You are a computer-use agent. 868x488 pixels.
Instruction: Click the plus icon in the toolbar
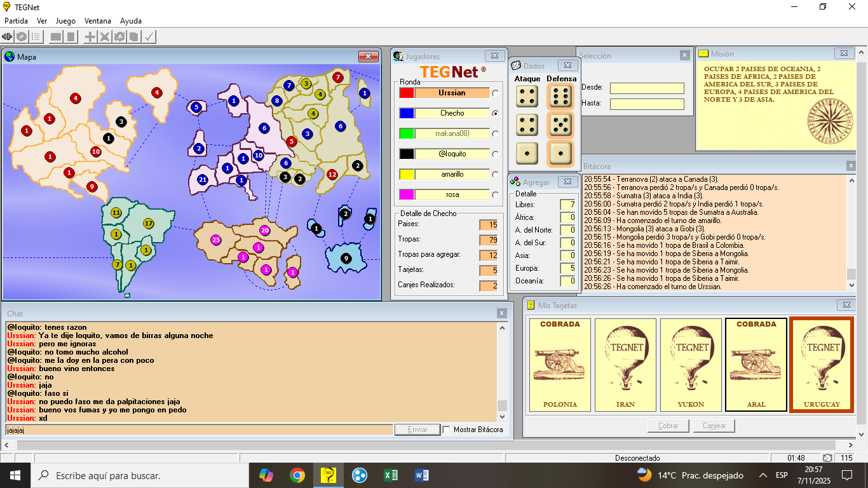coord(90,37)
